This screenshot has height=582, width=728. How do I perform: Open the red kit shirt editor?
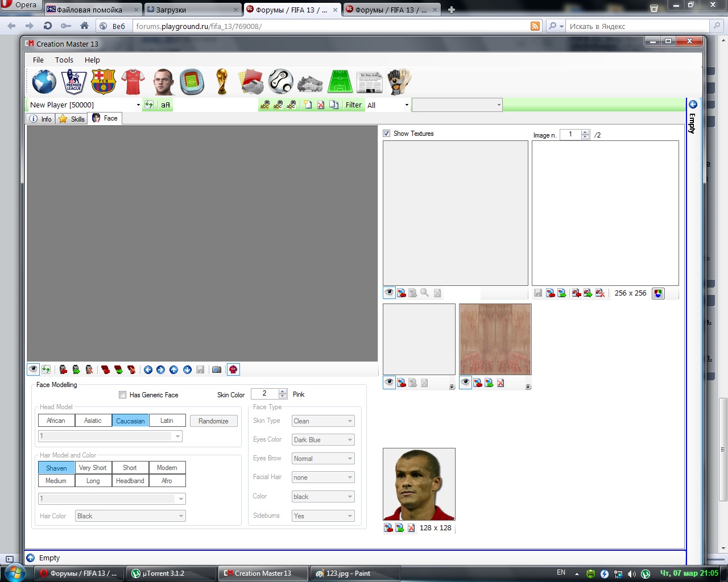pos(133,82)
